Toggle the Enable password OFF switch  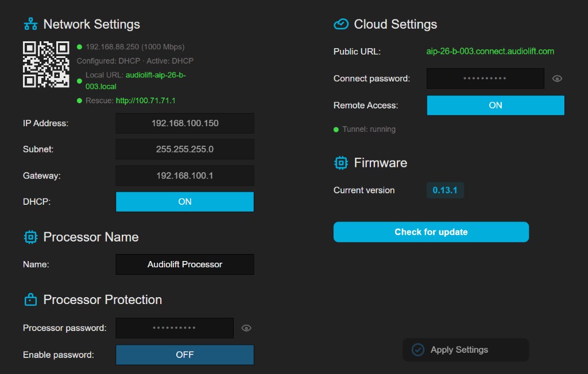(185, 355)
